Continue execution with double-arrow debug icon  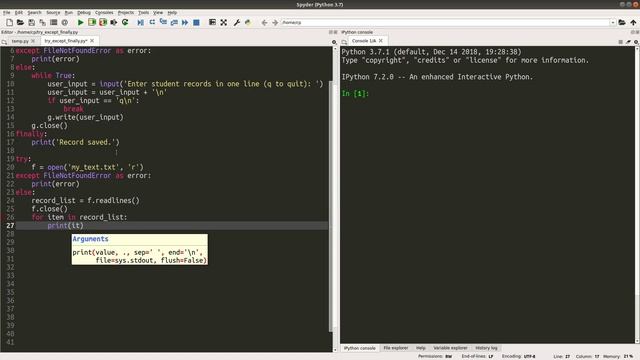185,22
